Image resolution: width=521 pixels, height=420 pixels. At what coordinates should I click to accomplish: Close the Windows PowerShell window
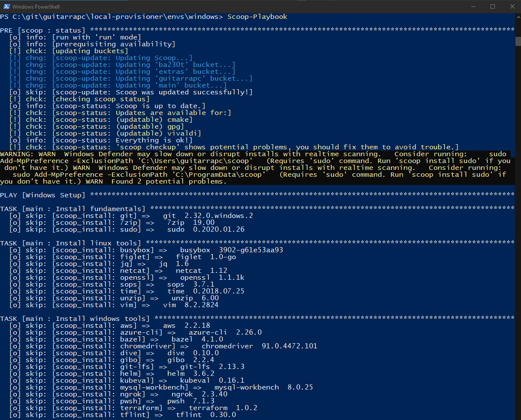pos(512,6)
